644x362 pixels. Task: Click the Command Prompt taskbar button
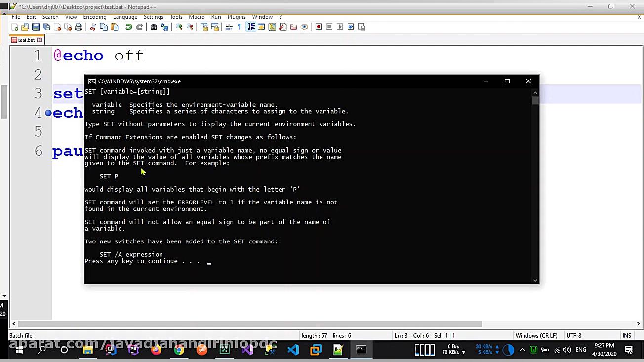point(361,350)
